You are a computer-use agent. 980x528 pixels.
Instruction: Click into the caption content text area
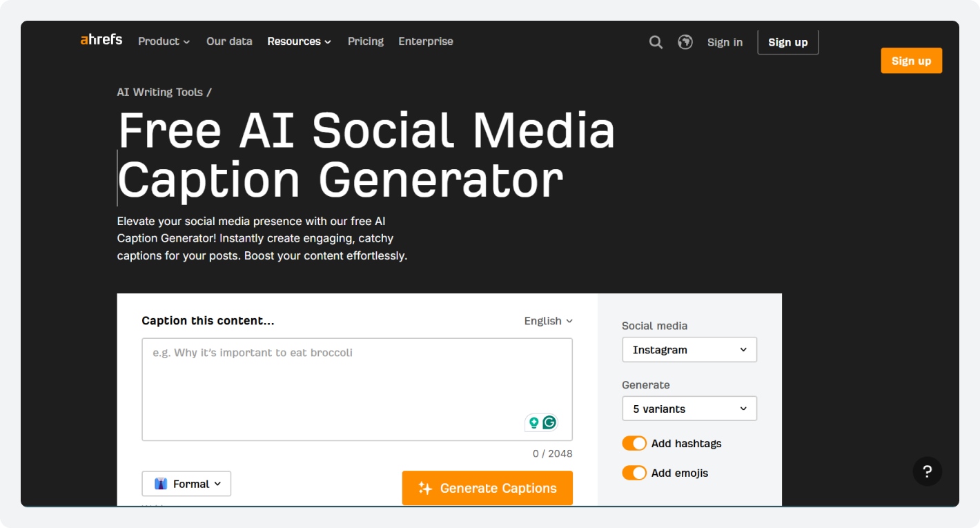pyautogui.click(x=357, y=389)
